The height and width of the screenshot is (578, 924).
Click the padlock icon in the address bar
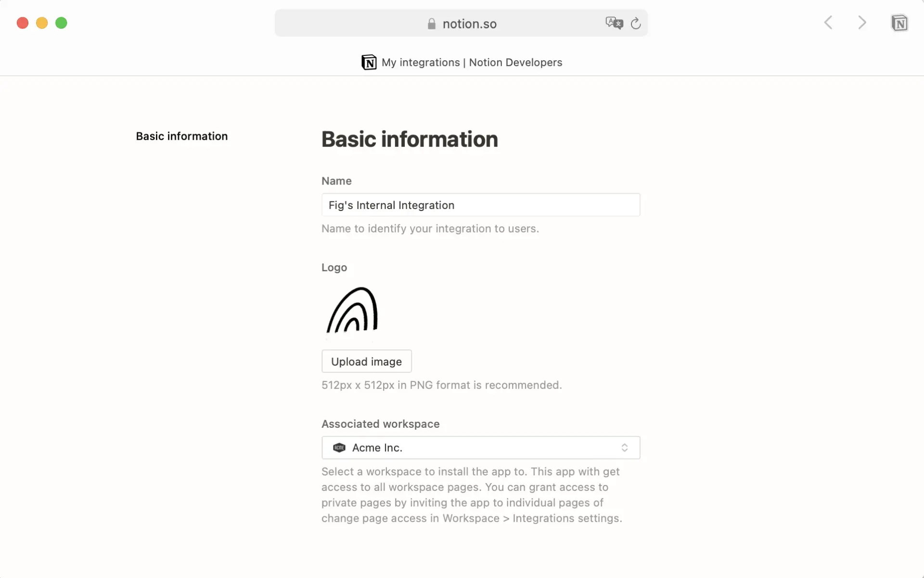tap(431, 23)
